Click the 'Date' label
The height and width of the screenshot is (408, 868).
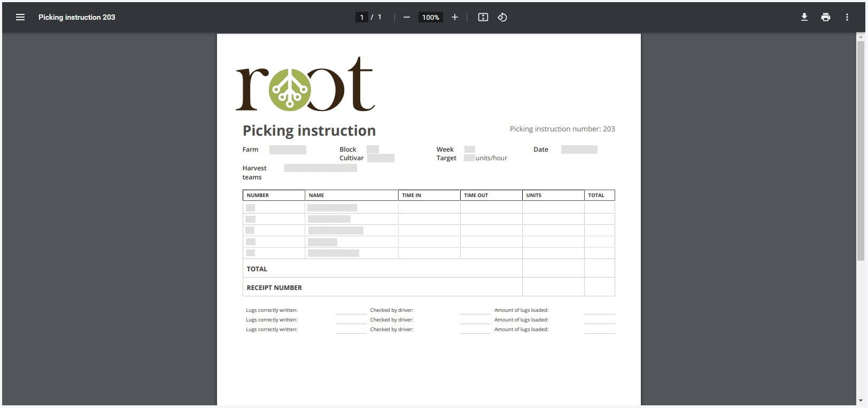(541, 150)
